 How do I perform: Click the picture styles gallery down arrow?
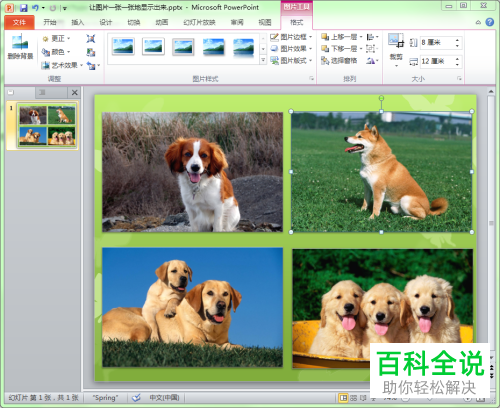point(263,49)
